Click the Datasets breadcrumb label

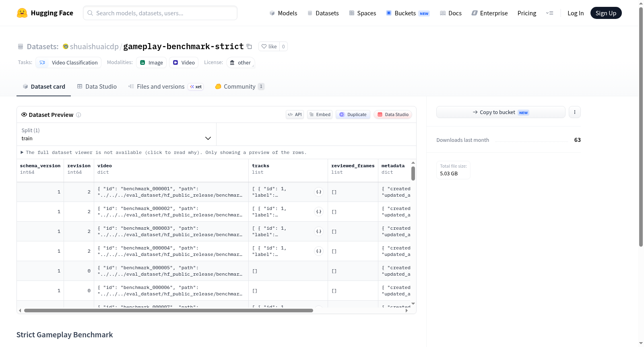(x=43, y=46)
